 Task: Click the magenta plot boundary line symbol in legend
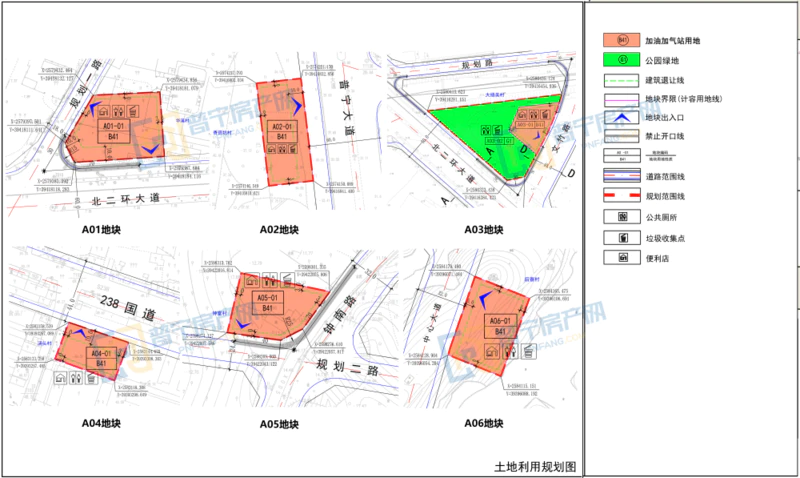pos(622,98)
